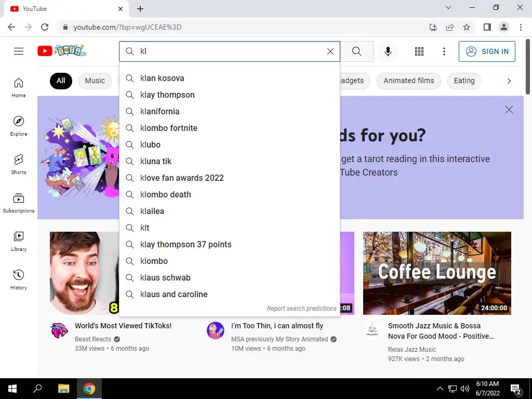Share this page from address bar
Image resolution: width=532 pixels, height=399 pixels.
click(450, 27)
